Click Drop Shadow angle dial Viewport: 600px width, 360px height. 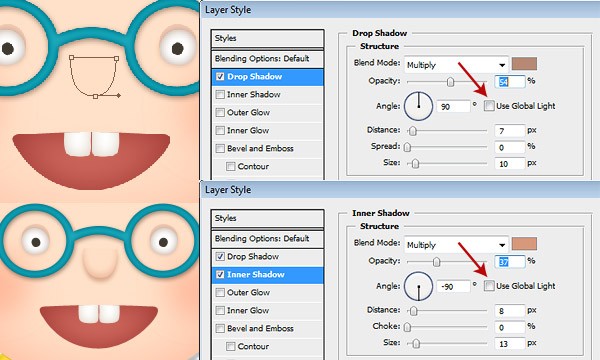click(x=418, y=106)
